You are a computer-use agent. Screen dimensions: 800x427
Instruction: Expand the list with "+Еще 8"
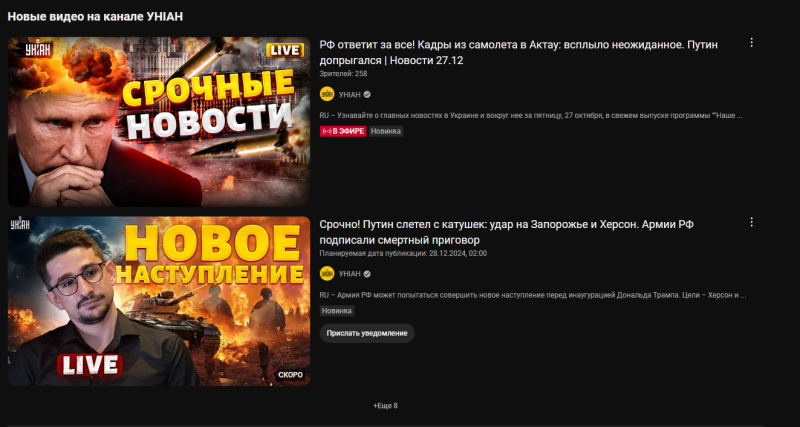tap(385, 405)
